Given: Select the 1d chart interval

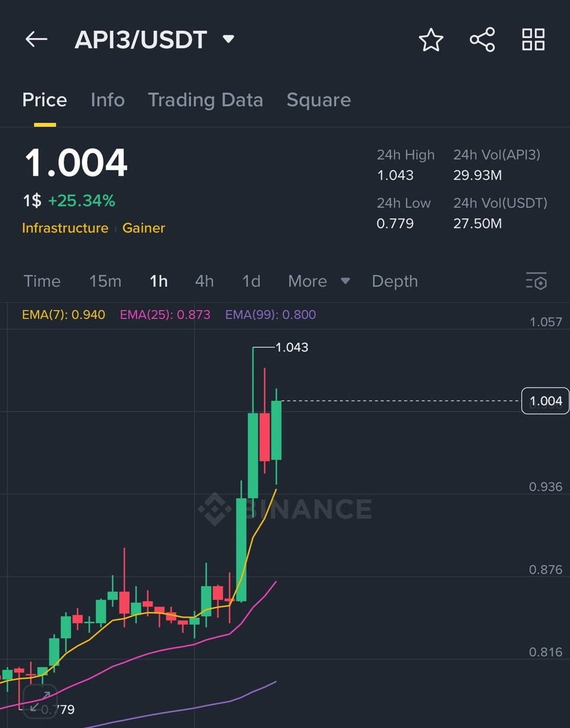Looking at the screenshot, I should (x=251, y=281).
